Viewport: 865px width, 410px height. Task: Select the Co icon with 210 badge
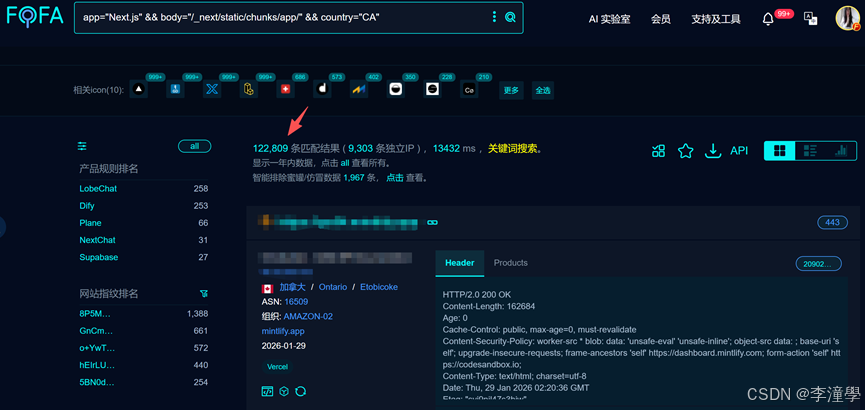tap(469, 89)
